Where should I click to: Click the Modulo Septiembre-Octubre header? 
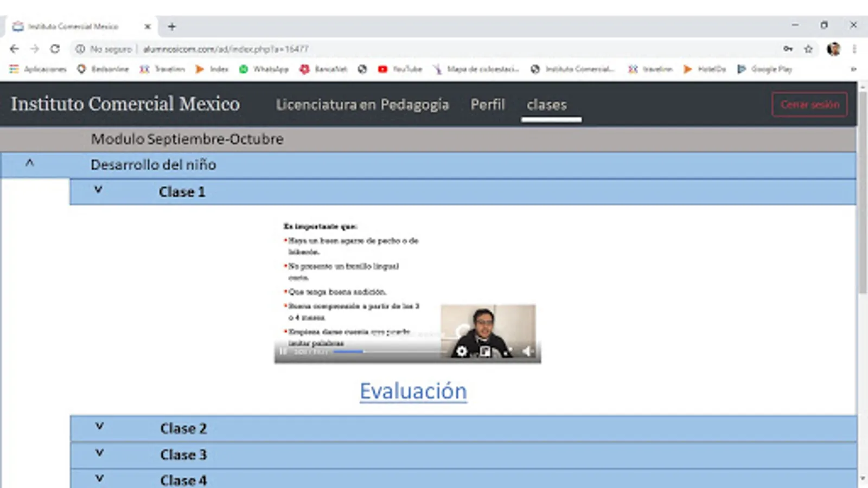tap(187, 139)
